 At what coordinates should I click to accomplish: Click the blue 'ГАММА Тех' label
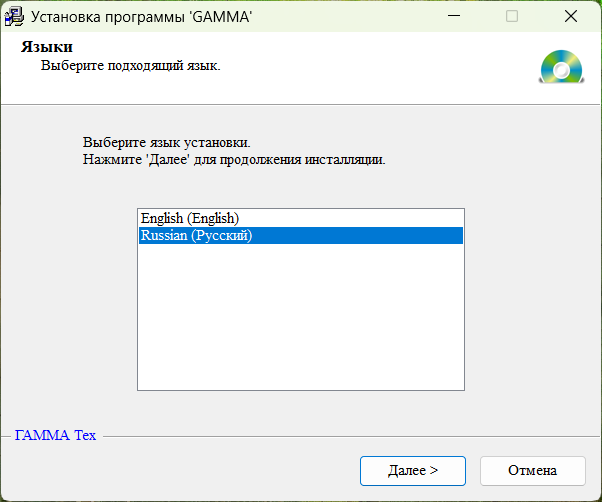pyautogui.click(x=55, y=436)
